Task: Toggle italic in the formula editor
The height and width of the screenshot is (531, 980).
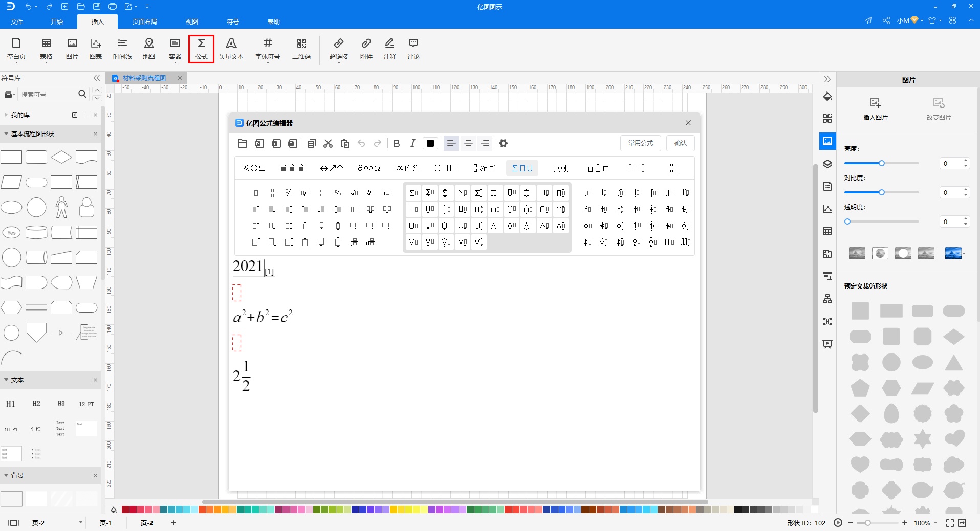Action: click(413, 143)
